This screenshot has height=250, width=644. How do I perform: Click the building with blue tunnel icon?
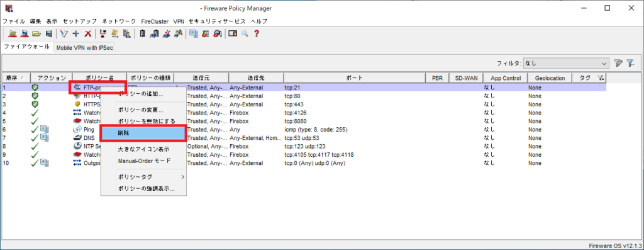tap(154, 34)
